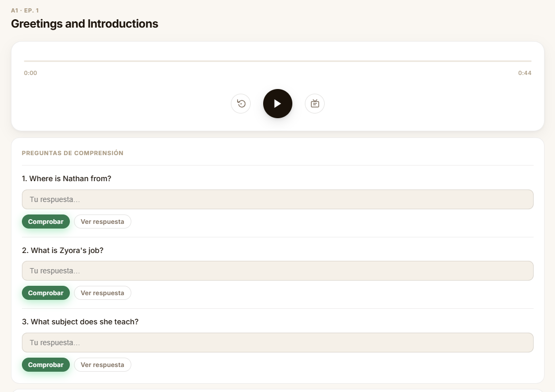
Task: Click Comprobar for question 2
Action: tap(46, 293)
